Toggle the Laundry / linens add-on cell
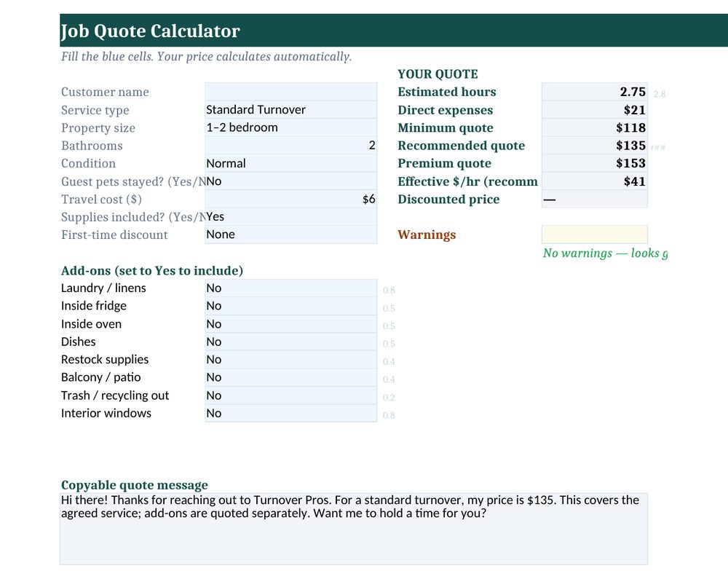 coord(290,288)
